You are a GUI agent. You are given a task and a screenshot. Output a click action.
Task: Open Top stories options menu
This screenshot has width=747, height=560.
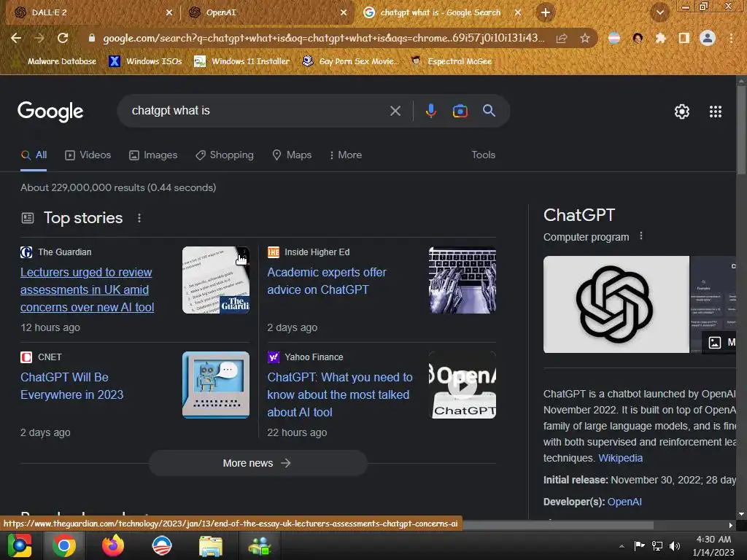(x=139, y=218)
